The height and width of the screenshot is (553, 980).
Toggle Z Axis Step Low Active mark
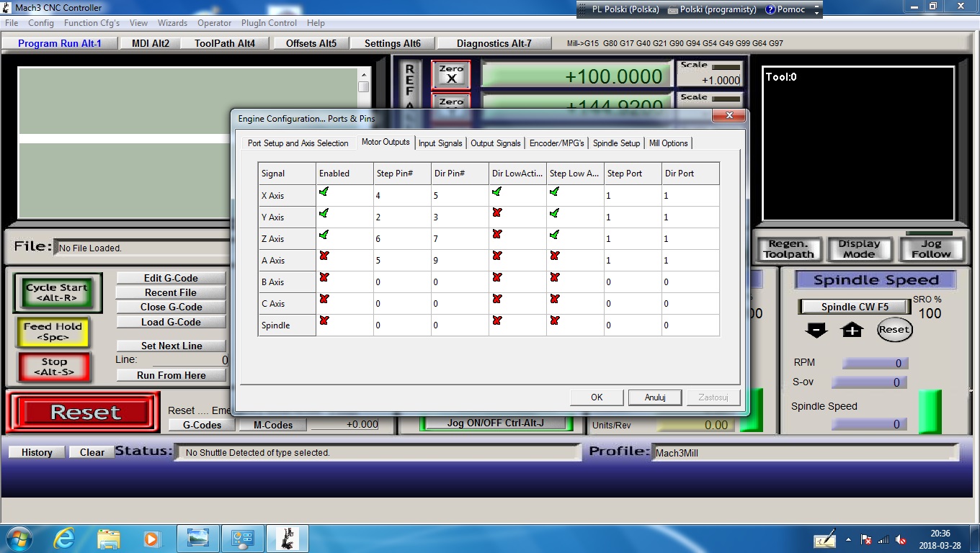pos(555,235)
